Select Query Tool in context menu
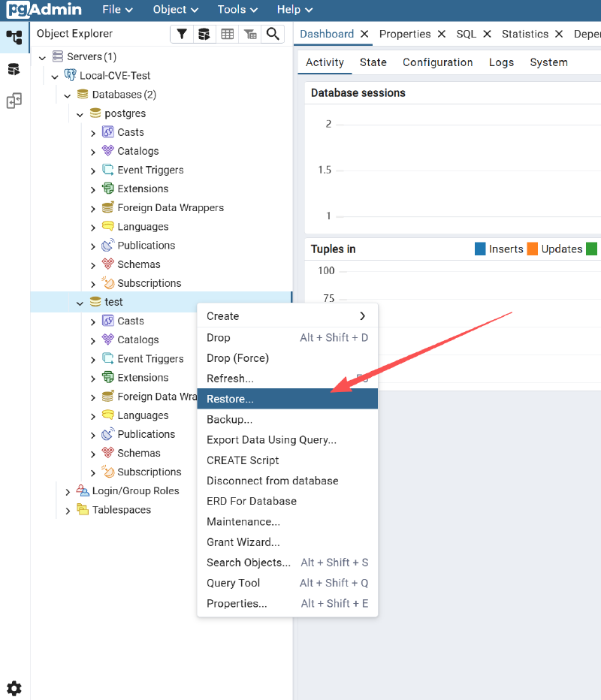601x700 pixels. [288, 583]
